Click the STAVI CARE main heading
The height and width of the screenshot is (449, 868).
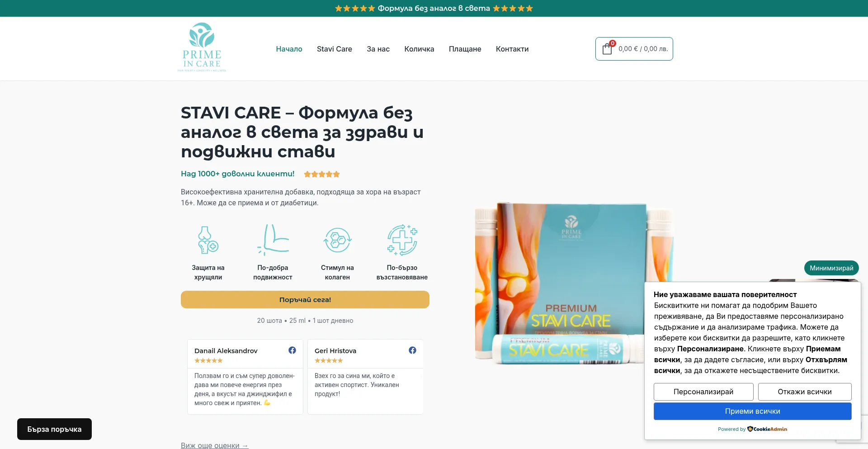pos(302,132)
